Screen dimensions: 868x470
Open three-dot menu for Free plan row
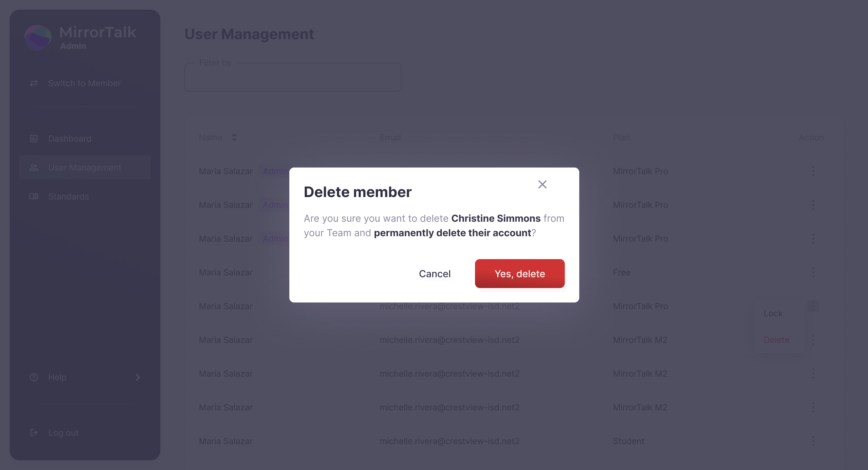(x=813, y=272)
